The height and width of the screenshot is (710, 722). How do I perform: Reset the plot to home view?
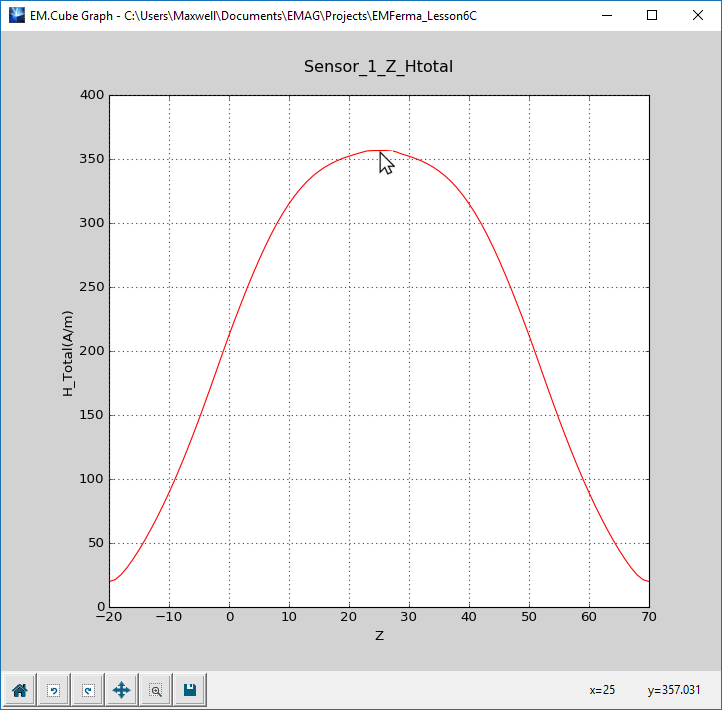coord(19,690)
